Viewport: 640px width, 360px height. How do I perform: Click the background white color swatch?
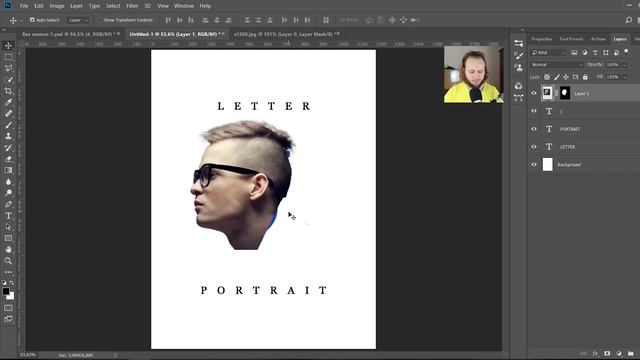tap(11, 296)
